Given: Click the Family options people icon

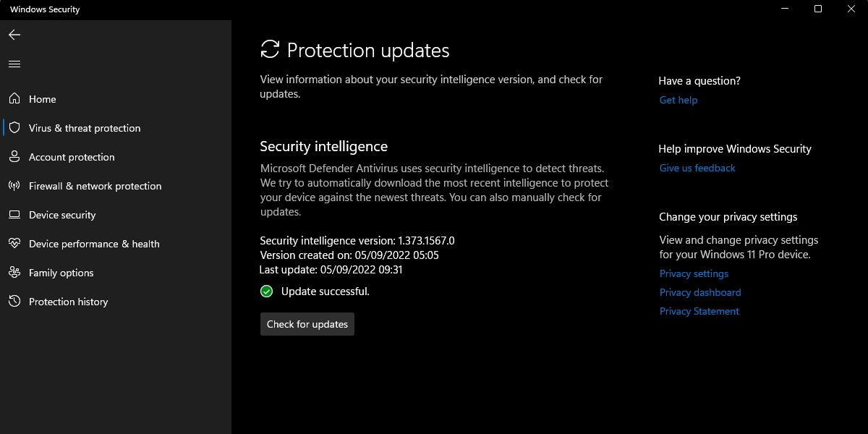Looking at the screenshot, I should pos(14,273).
